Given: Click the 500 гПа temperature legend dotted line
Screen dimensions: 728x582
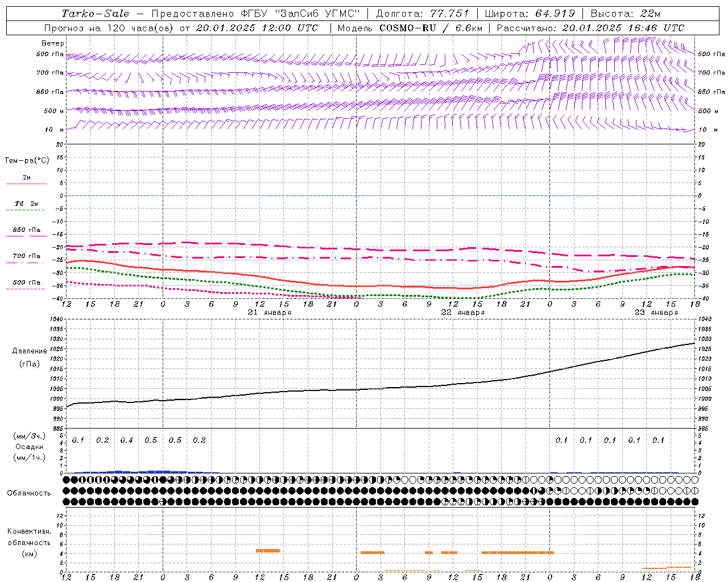Looking at the screenshot, I should pyautogui.click(x=25, y=289).
